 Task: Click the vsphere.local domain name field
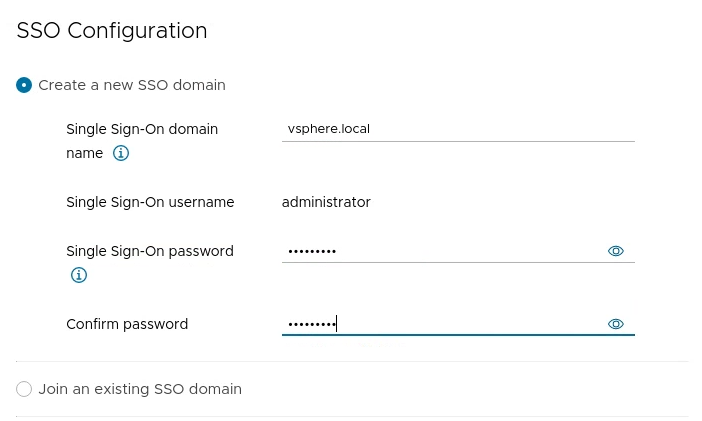tap(458, 129)
